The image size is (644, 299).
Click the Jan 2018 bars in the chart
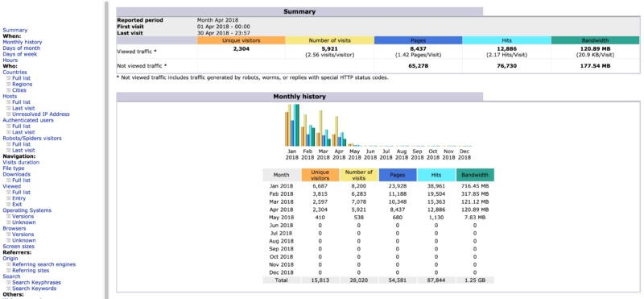click(x=292, y=126)
